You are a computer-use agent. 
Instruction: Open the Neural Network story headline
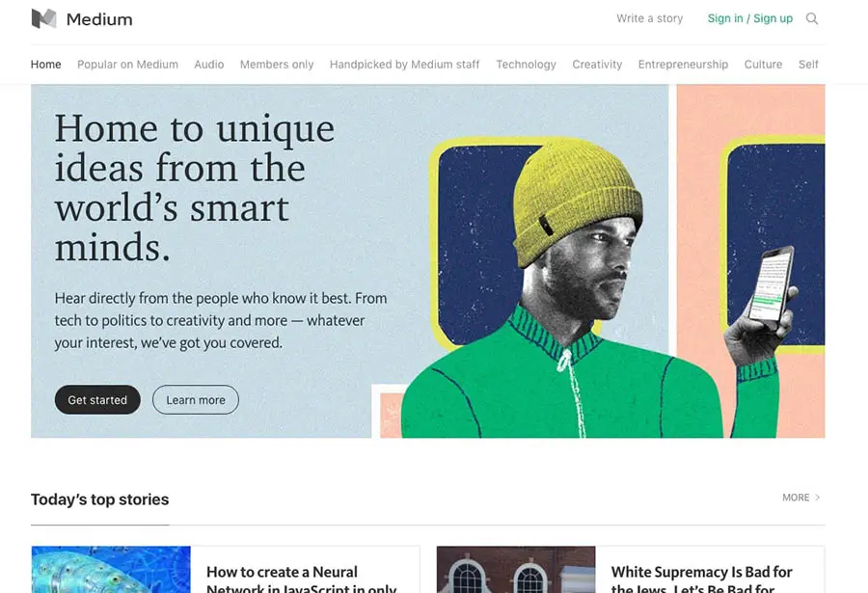[302, 580]
